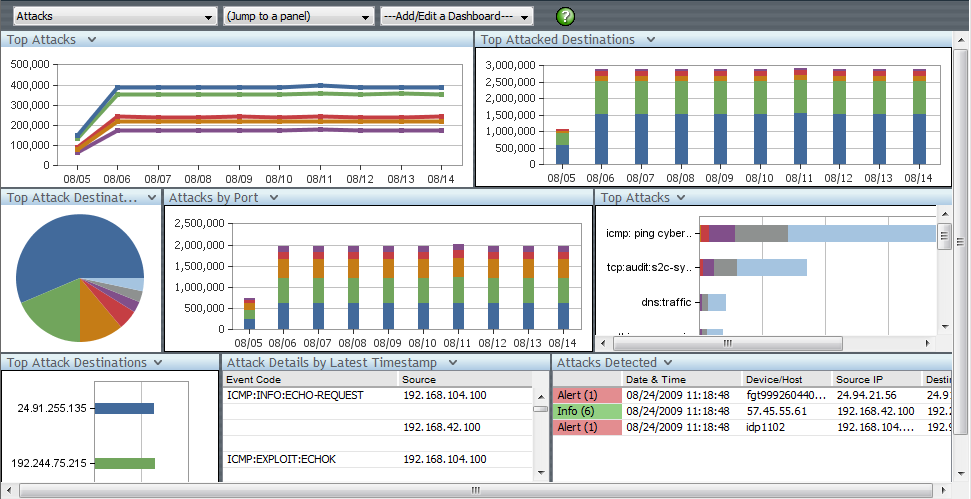Click source IP 24.94.21.56

coord(866,395)
